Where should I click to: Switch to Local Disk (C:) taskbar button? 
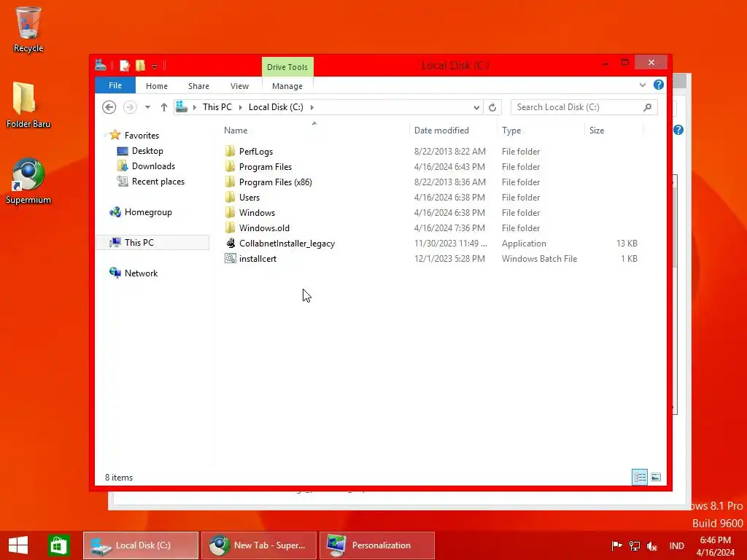141,545
